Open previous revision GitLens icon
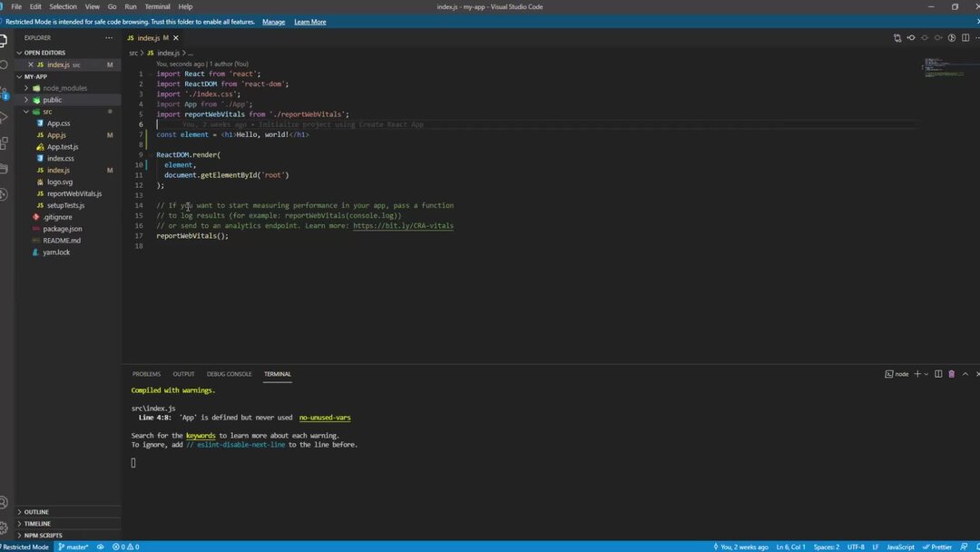This screenshot has width=980, height=552. [911, 38]
